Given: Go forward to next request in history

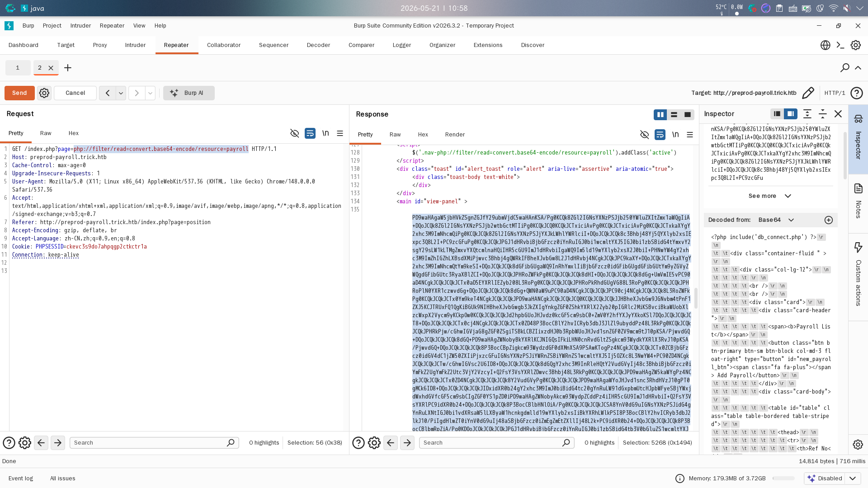Looking at the screenshot, I should pos(137,93).
